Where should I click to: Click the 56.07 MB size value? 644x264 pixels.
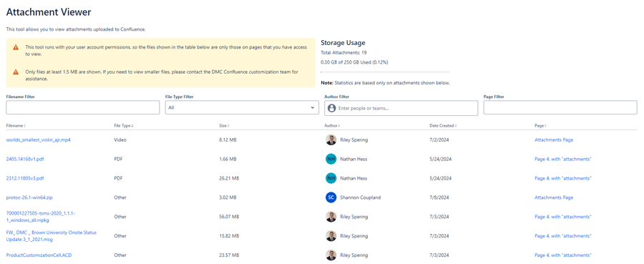point(229,217)
